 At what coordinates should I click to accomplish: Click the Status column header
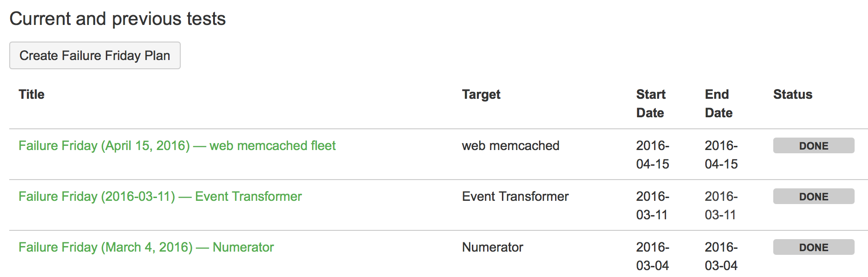(x=793, y=94)
